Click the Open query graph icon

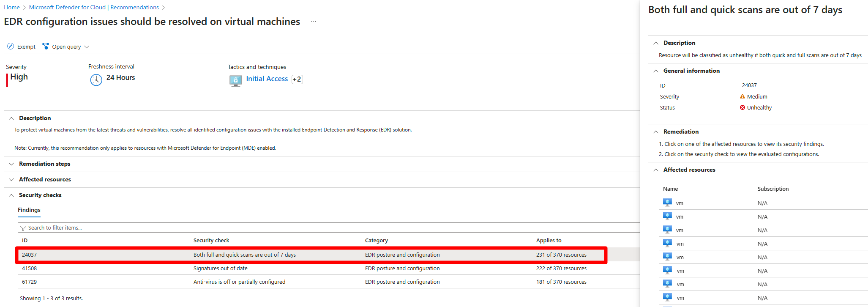pos(46,46)
